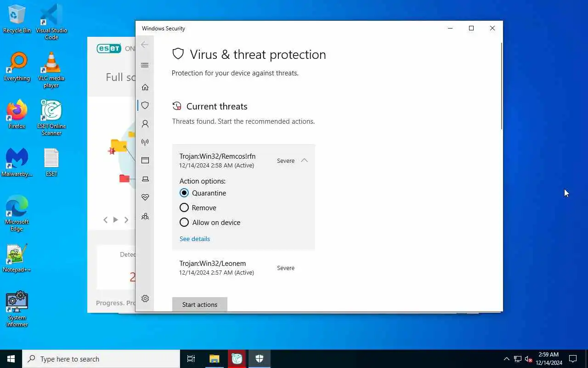Viewport: 588px width, 368px height.
Task: Open the taskbar clock and date
Action: 548,359
